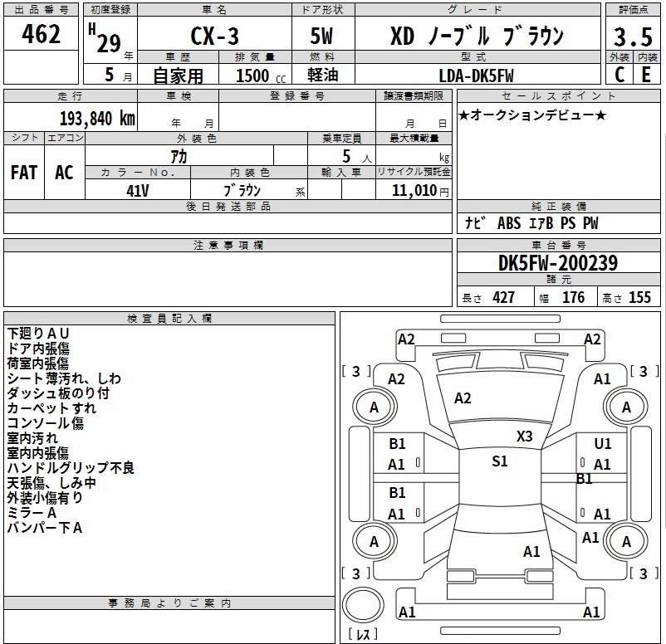Click the registration year H29
666x644 pixels.
point(105,39)
